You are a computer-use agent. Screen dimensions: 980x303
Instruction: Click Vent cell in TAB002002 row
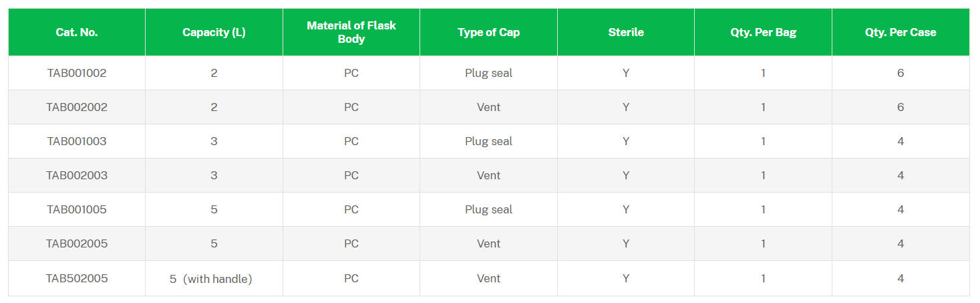[488, 107]
